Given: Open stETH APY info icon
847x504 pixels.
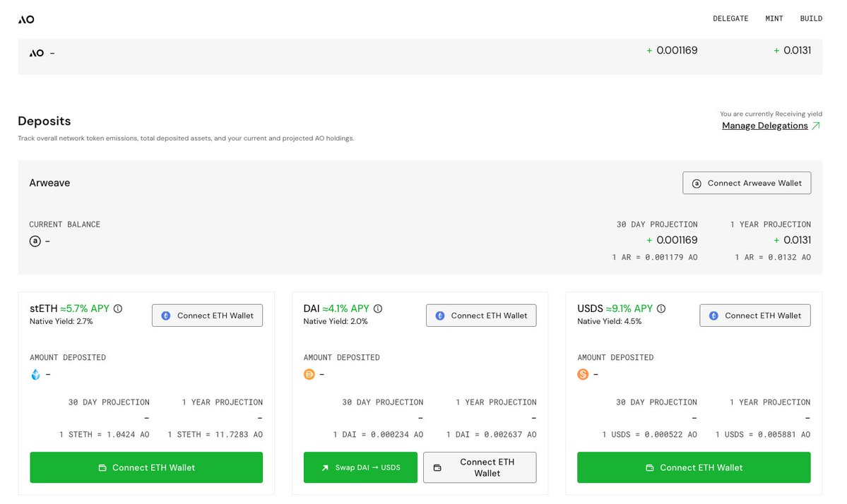Looking at the screenshot, I should 118,308.
